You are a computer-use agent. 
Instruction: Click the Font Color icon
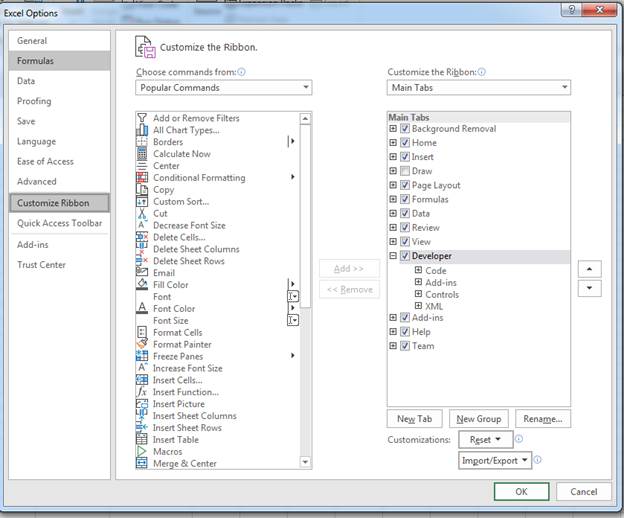142,308
